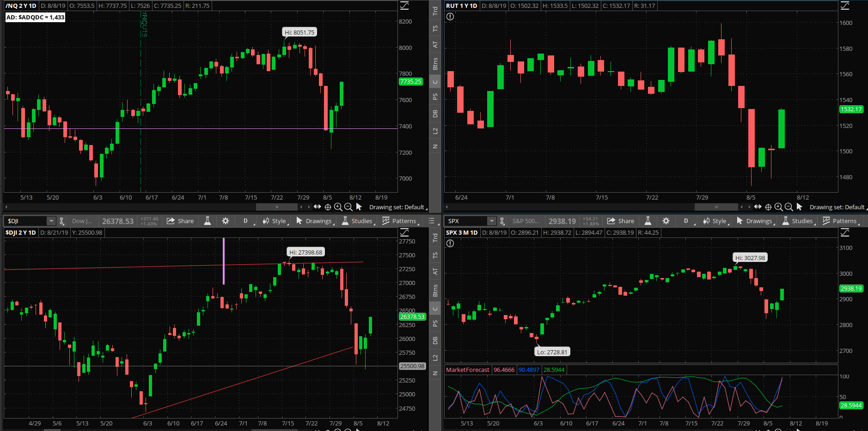Screen dimensions: 868x431
Task: Open Style dropdown on SPX toolbar
Action: pyautogui.click(x=716, y=221)
